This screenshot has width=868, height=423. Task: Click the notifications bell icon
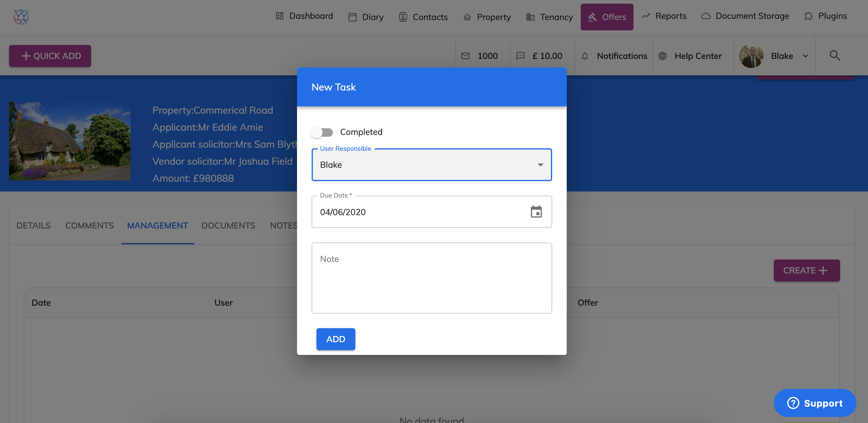pos(585,56)
